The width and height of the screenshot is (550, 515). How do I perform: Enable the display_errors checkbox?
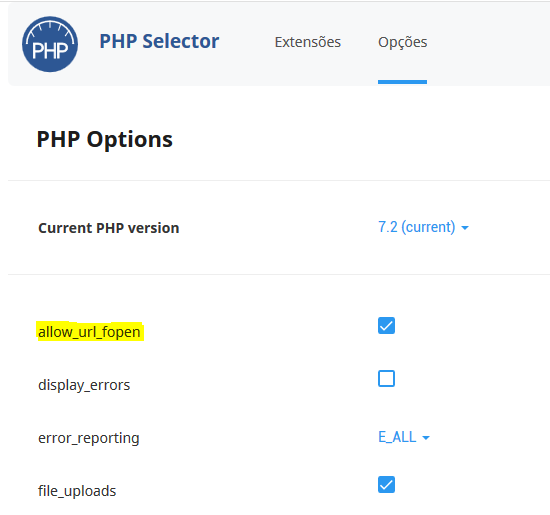pyautogui.click(x=386, y=379)
